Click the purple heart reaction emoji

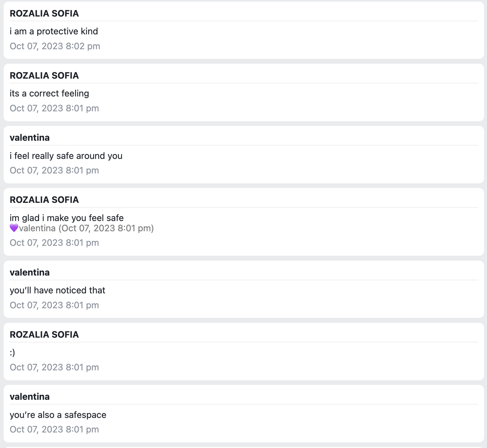[x=14, y=228]
